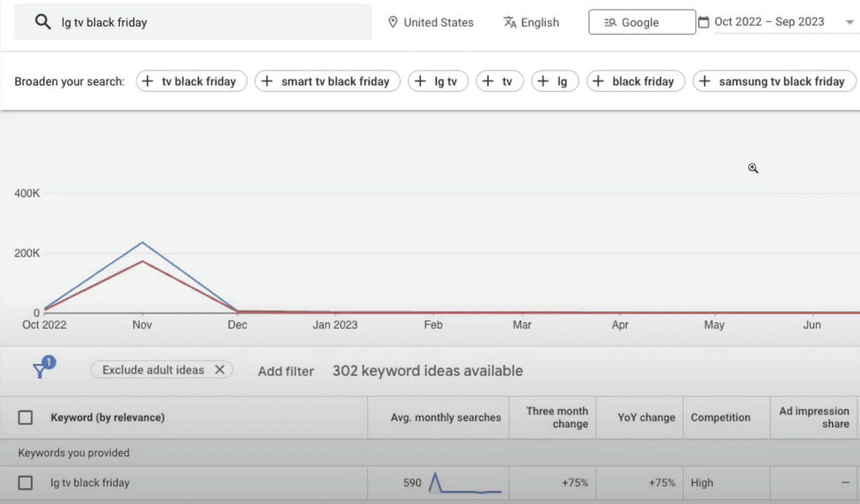Screen dimensions: 860x504
Task: Sort by 'Three month change' column
Action: click(x=557, y=417)
